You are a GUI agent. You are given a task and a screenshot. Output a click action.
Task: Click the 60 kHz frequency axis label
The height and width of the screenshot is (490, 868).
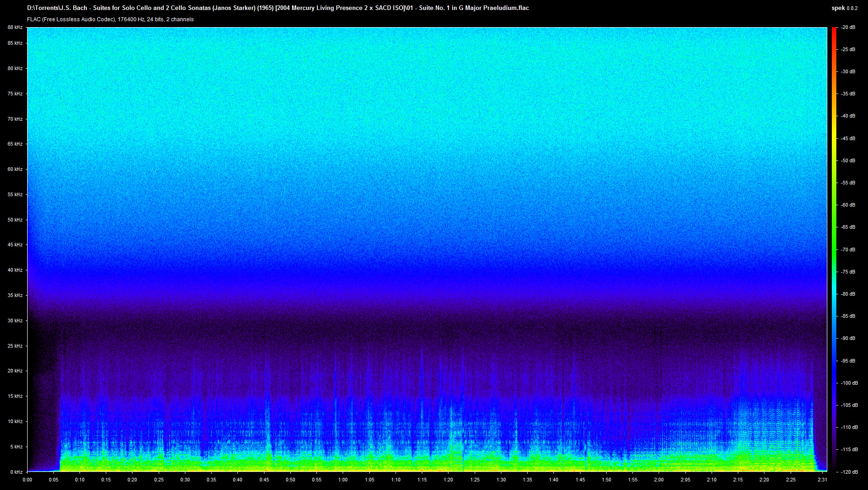point(15,170)
